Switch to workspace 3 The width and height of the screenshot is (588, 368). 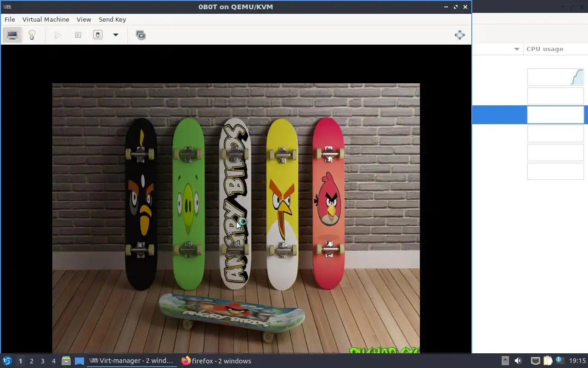(x=42, y=361)
